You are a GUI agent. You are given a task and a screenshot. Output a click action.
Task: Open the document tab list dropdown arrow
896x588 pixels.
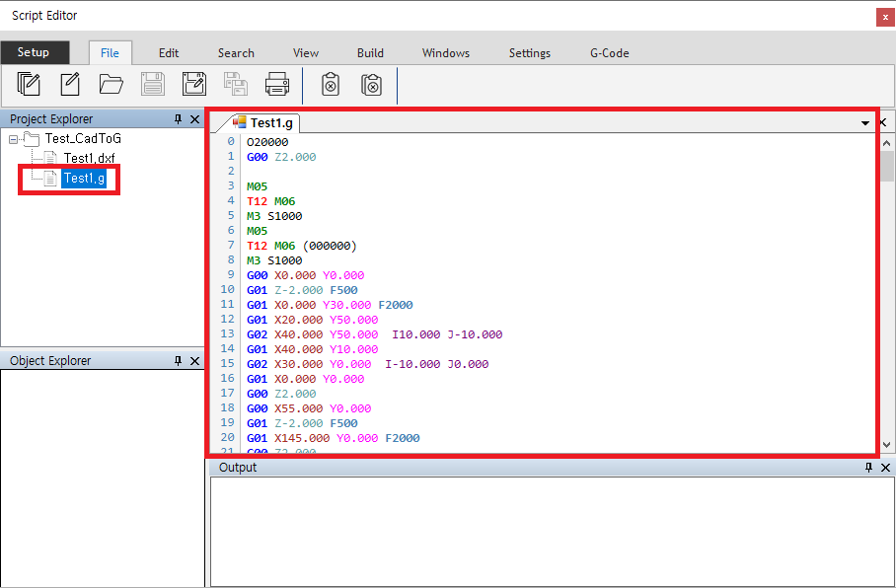pos(865,123)
